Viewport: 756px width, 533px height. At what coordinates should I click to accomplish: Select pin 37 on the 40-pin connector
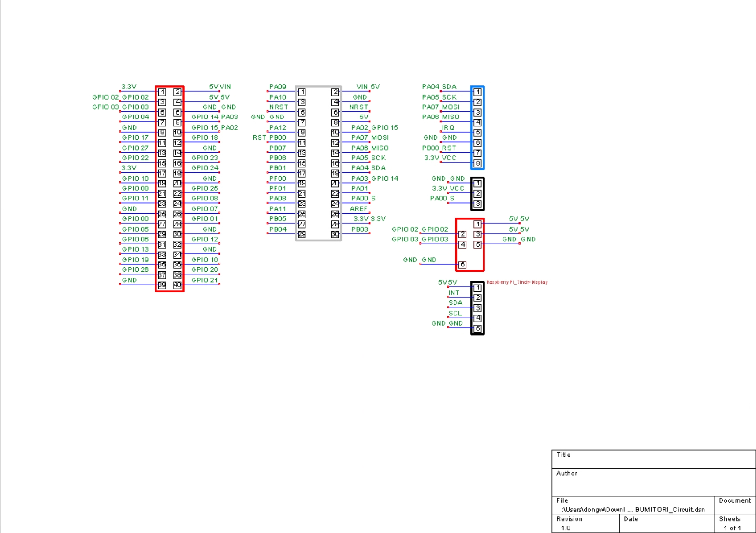(x=162, y=275)
